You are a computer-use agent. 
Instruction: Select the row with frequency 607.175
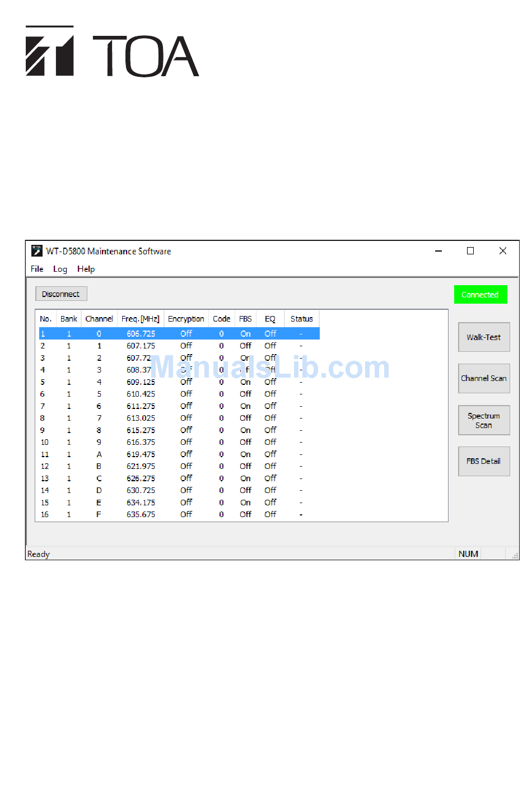tap(179, 346)
